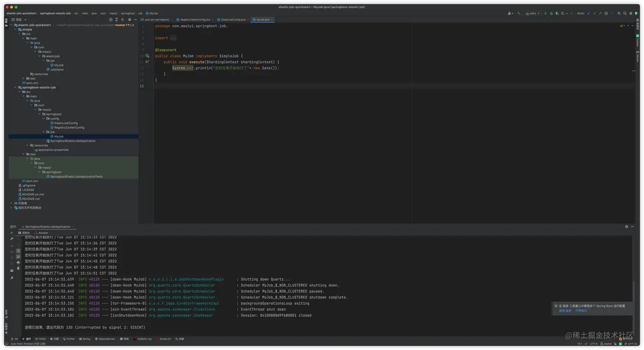Click UTF-8 encoding in status bar
Image resolution: width=644 pixels, height=350 pixels.
click(x=594, y=344)
